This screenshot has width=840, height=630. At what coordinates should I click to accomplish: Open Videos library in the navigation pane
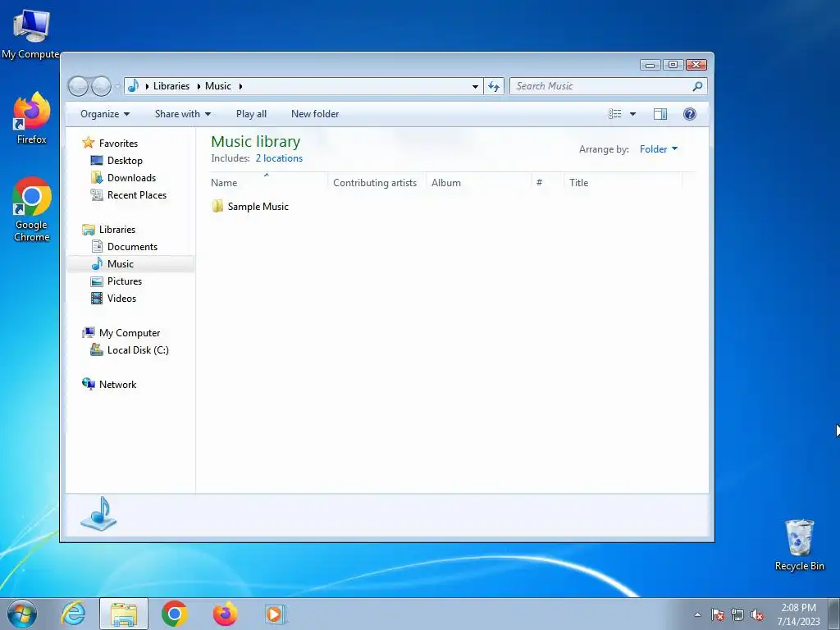121,298
